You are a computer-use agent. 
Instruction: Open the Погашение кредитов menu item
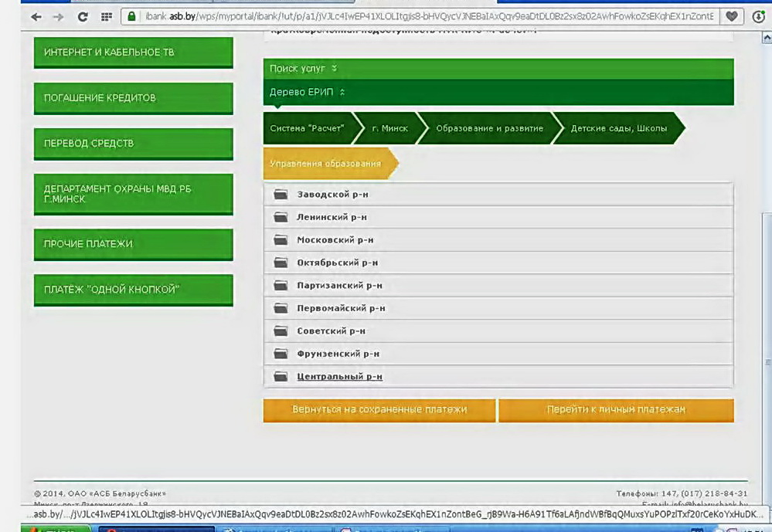(x=133, y=98)
